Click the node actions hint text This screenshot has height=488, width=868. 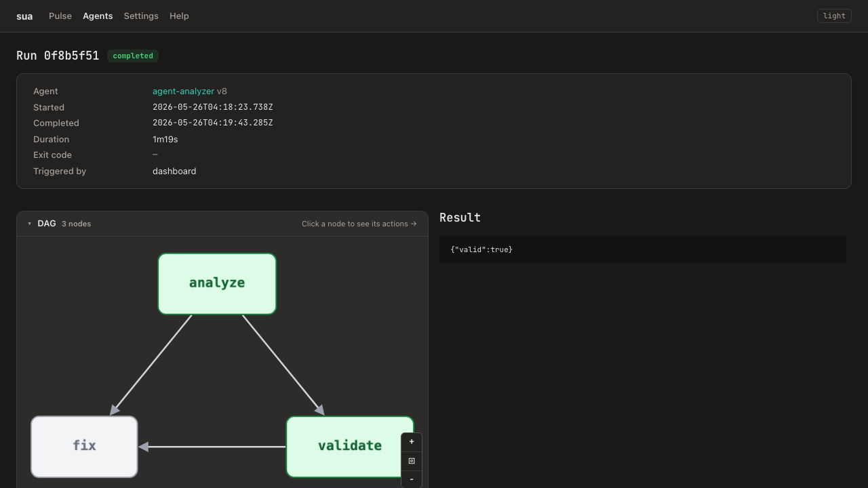click(359, 224)
